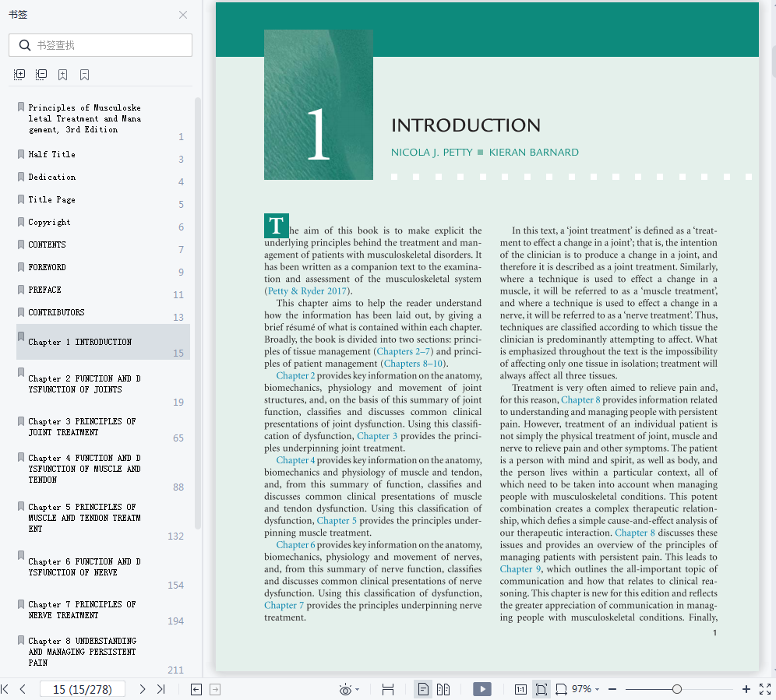
Task: Jump to last page button
Action: click(160, 689)
